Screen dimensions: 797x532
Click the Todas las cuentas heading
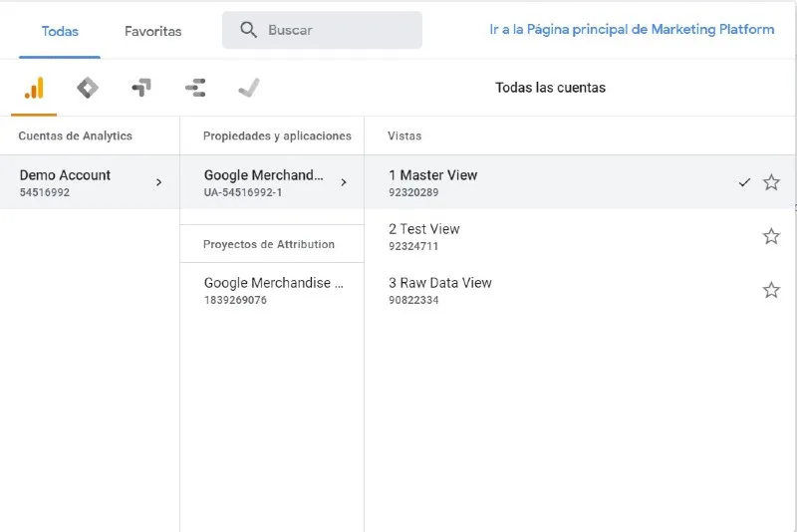point(551,88)
